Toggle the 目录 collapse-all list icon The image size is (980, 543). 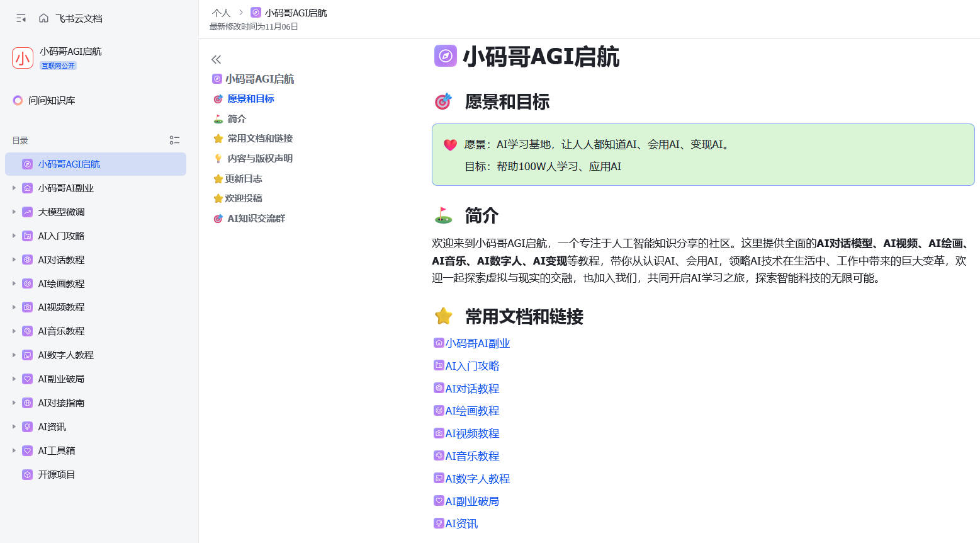[x=174, y=140]
